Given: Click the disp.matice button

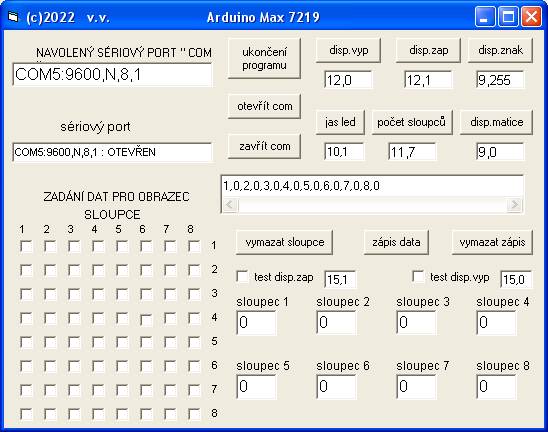Looking at the screenshot, I should pyautogui.click(x=496, y=122).
